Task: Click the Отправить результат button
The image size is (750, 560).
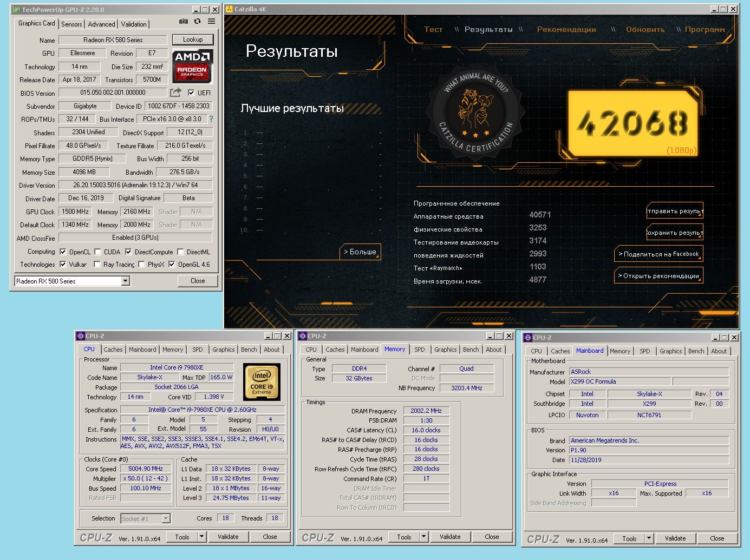Action: point(675,211)
